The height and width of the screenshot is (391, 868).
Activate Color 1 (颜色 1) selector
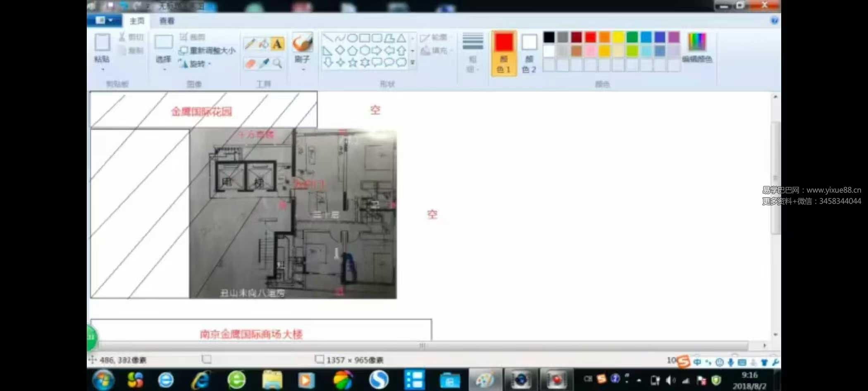pos(504,52)
